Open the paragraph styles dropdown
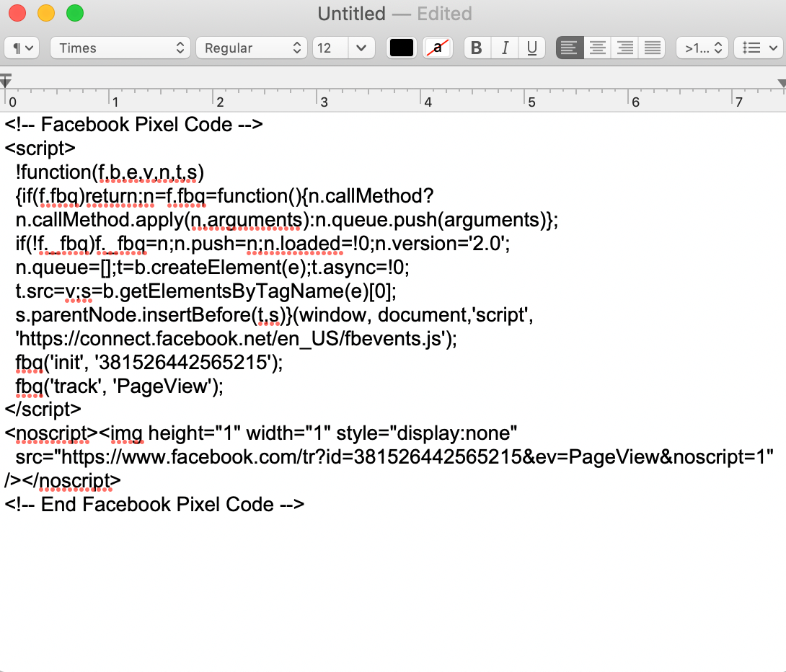The image size is (786, 672). point(22,48)
